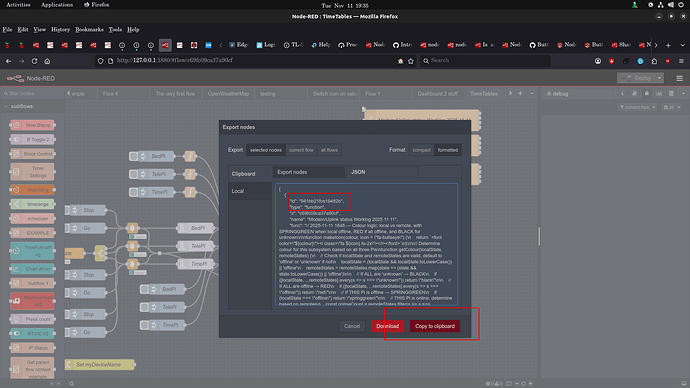Click 'Watchdog' palette node
690x388 pixels.
coord(33,190)
